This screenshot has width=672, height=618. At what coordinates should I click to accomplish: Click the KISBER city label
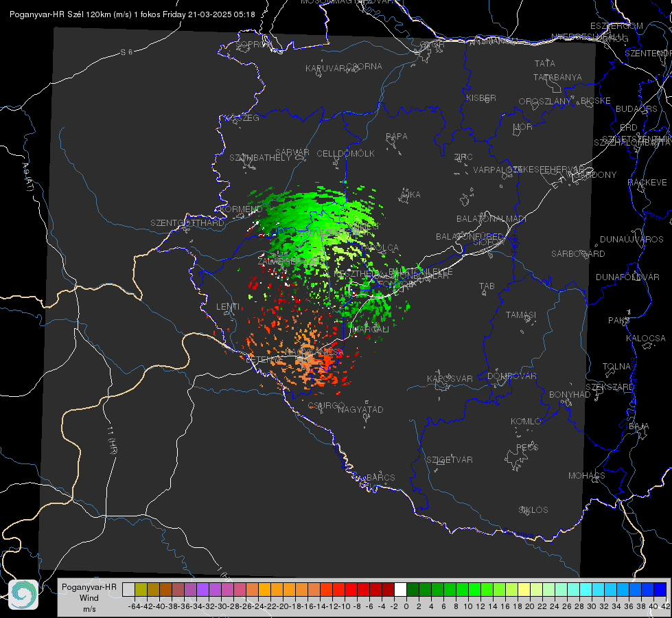click(x=481, y=98)
